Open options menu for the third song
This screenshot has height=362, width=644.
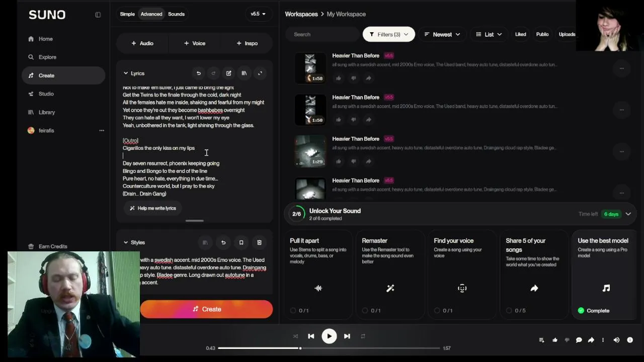[622, 151]
